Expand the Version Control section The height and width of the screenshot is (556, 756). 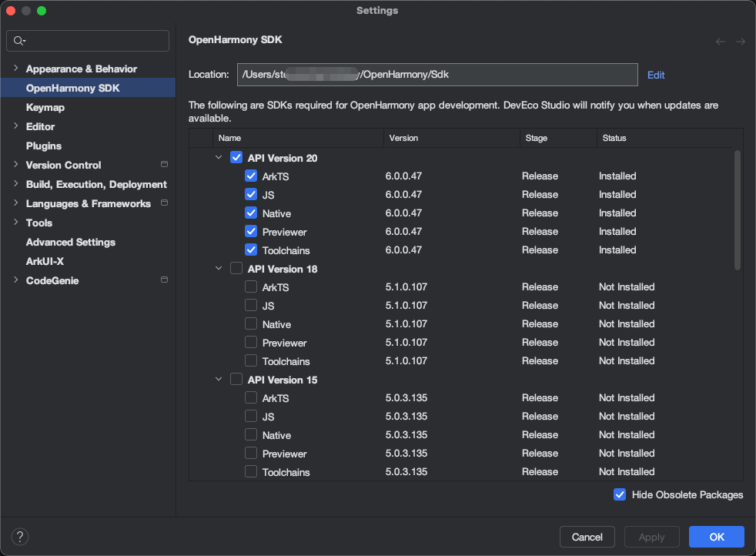click(16, 165)
